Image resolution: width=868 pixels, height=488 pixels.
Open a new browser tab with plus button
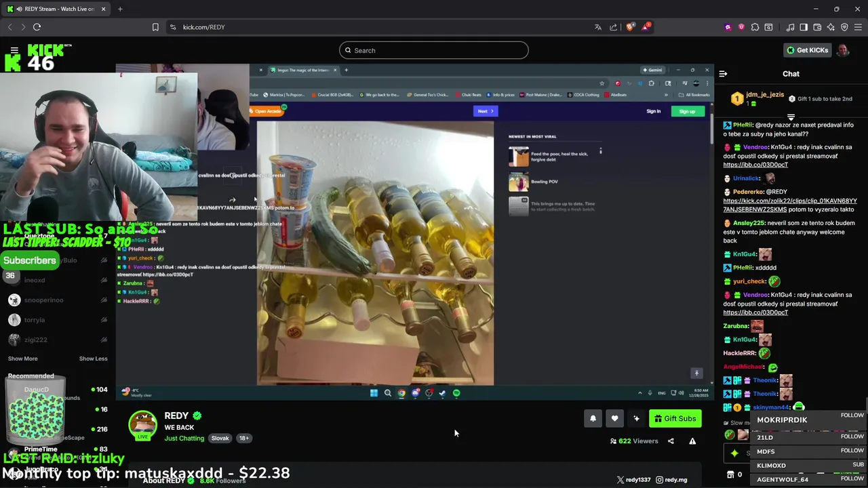pos(120,9)
